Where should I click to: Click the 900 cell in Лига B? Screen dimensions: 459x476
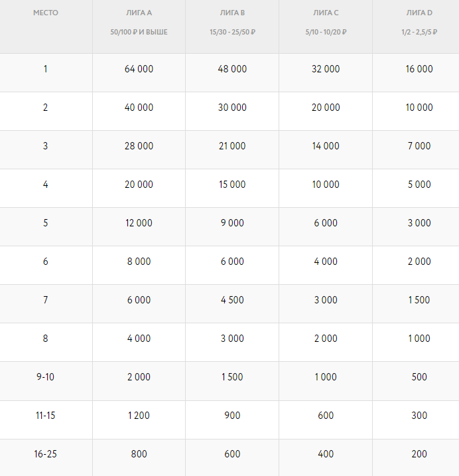[x=231, y=416]
